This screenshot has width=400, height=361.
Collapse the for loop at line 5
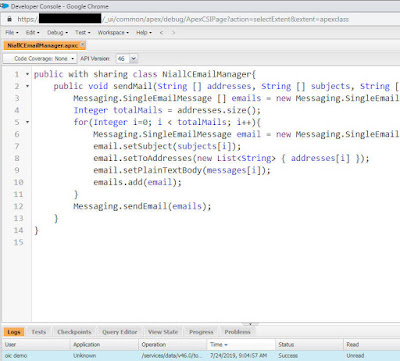coord(27,122)
